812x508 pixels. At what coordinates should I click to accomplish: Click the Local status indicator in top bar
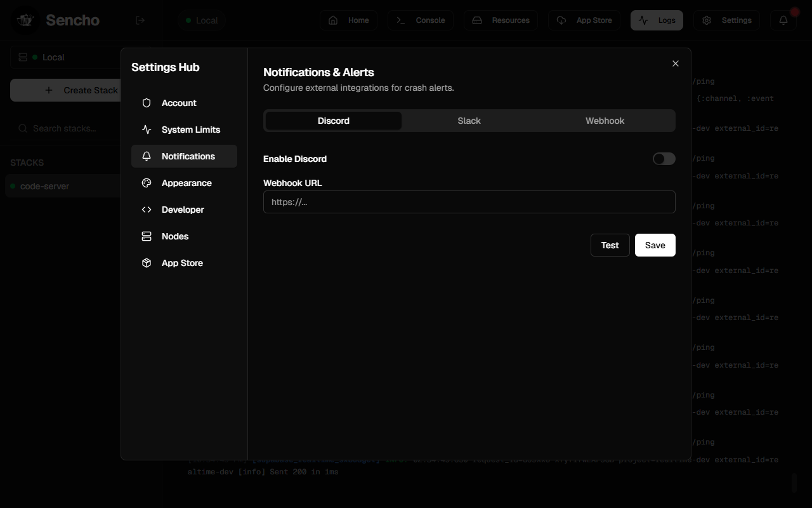[x=202, y=20]
